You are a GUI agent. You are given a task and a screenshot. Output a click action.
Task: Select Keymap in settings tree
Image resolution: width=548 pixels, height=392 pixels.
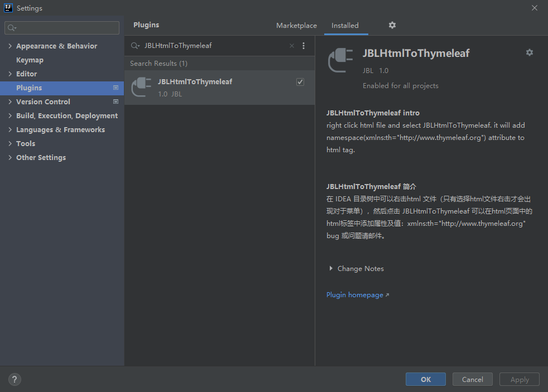[x=30, y=60]
